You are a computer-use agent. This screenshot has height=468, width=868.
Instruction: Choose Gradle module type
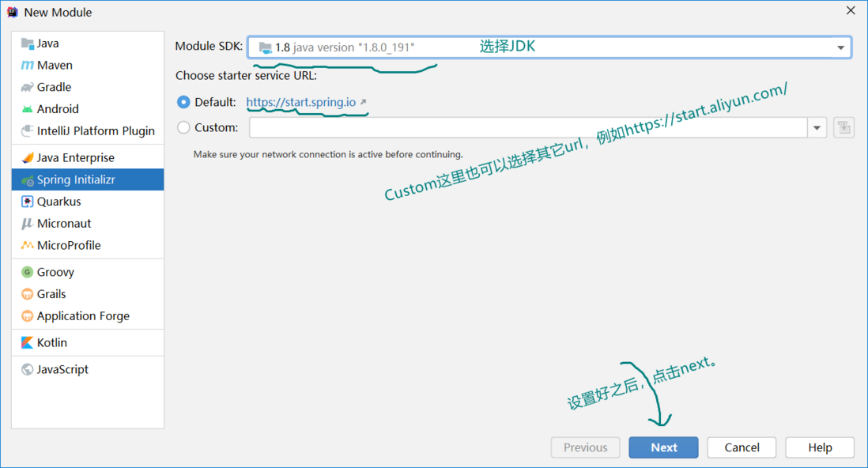[88, 87]
